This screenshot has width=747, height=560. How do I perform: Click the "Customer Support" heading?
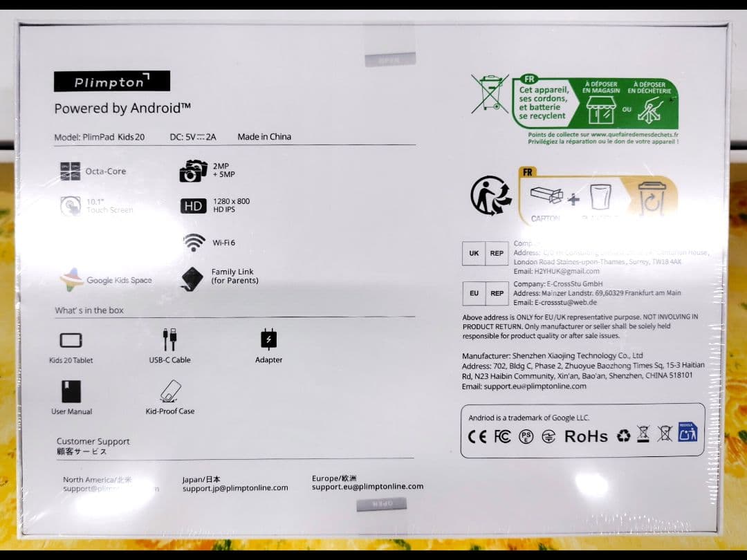point(93,441)
